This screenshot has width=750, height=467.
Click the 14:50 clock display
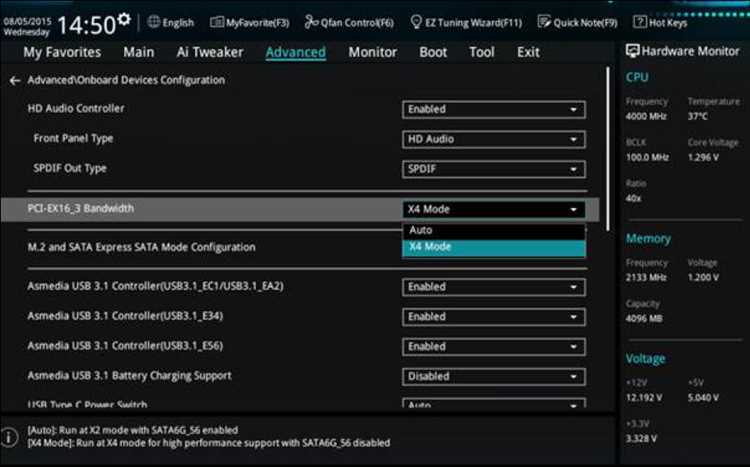pyautogui.click(x=87, y=25)
